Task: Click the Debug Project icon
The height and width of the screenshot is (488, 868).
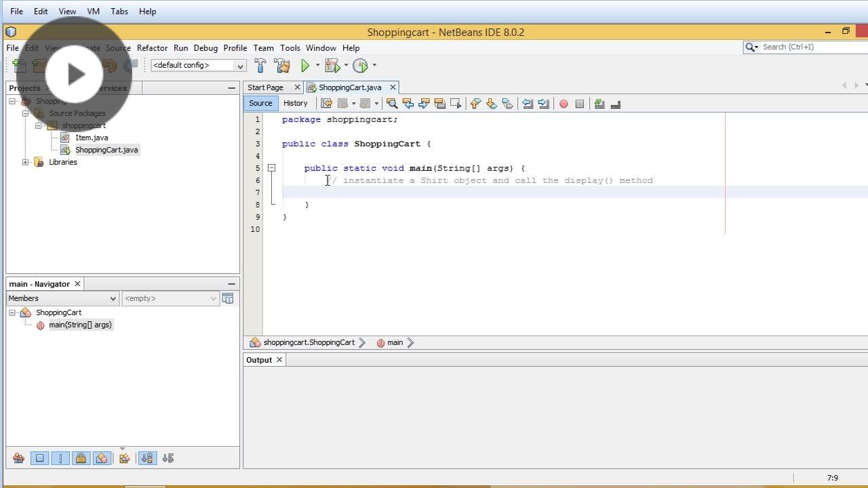Action: tap(332, 65)
